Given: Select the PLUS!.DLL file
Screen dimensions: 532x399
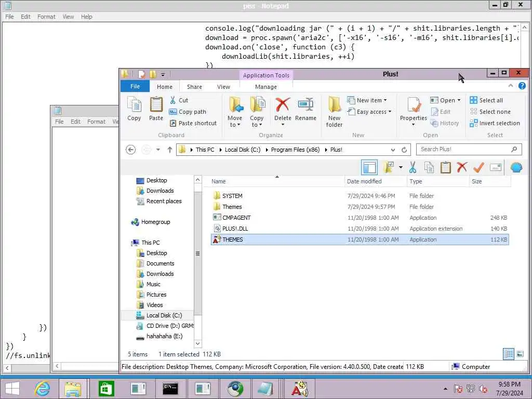Looking at the screenshot, I should click(x=360, y=229).
